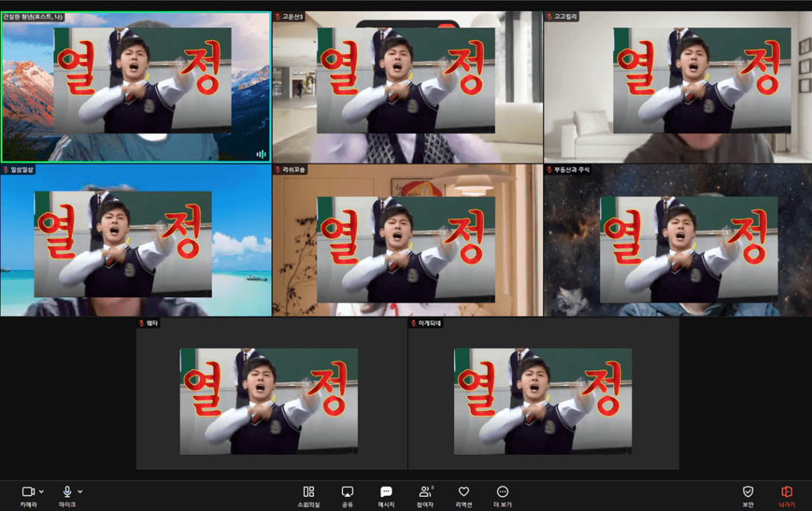The width and height of the screenshot is (812, 511).
Task: Select video tile with white sofa background
Action: 678,87
